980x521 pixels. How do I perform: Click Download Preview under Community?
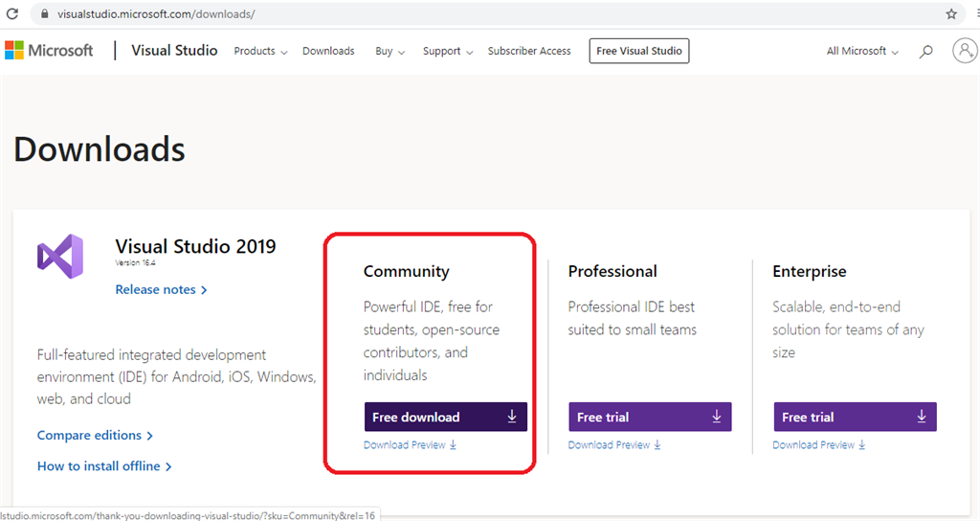pos(410,444)
